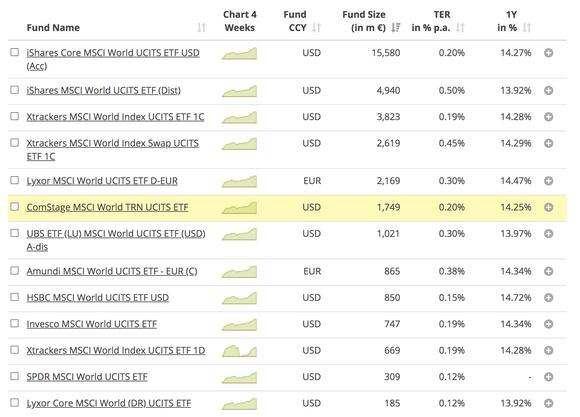Sort by Fund Size arrows
Screen dimensions: 580x417
[x=395, y=27]
